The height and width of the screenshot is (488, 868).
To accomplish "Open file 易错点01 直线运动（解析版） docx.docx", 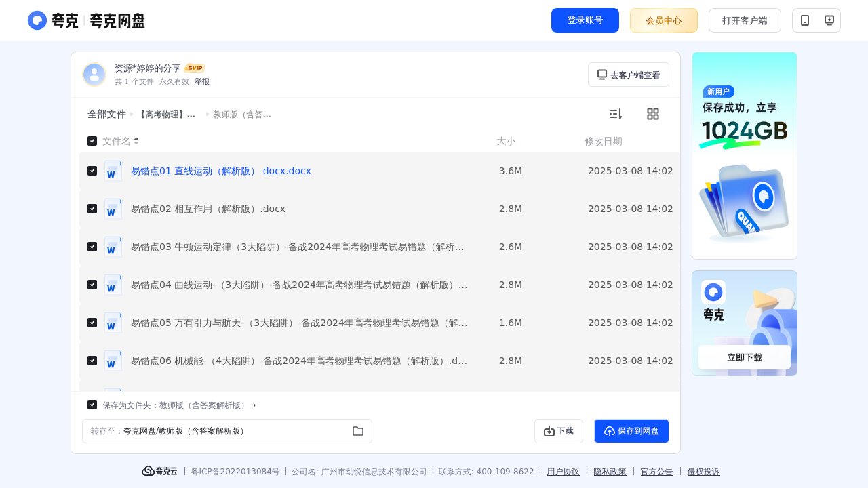I will pos(221,171).
